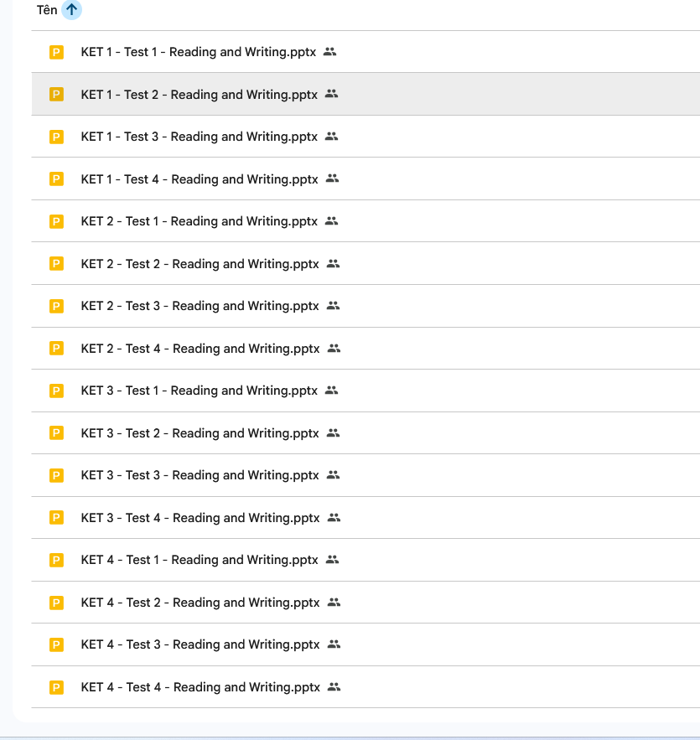Image resolution: width=700 pixels, height=740 pixels.
Task: Select KET 1 - Test 1 - Reading and Writing.pptx
Action: 198,52
